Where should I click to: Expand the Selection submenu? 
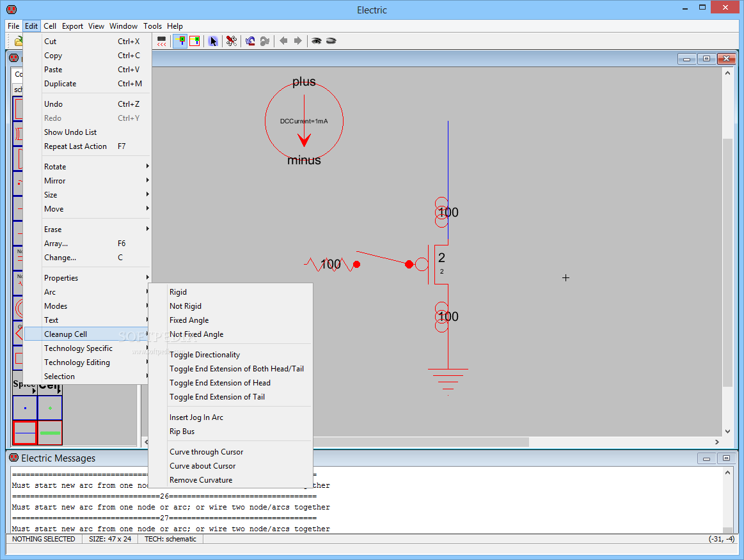(87, 376)
